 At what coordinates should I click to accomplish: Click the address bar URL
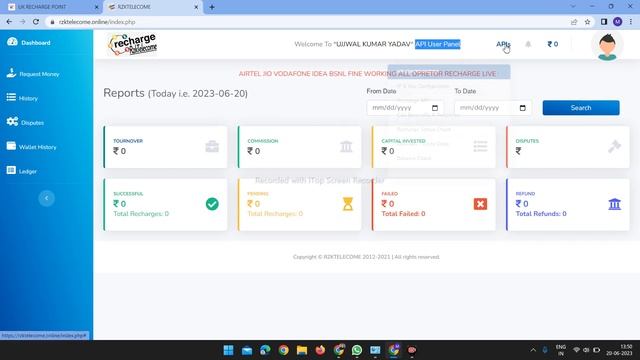[97, 22]
